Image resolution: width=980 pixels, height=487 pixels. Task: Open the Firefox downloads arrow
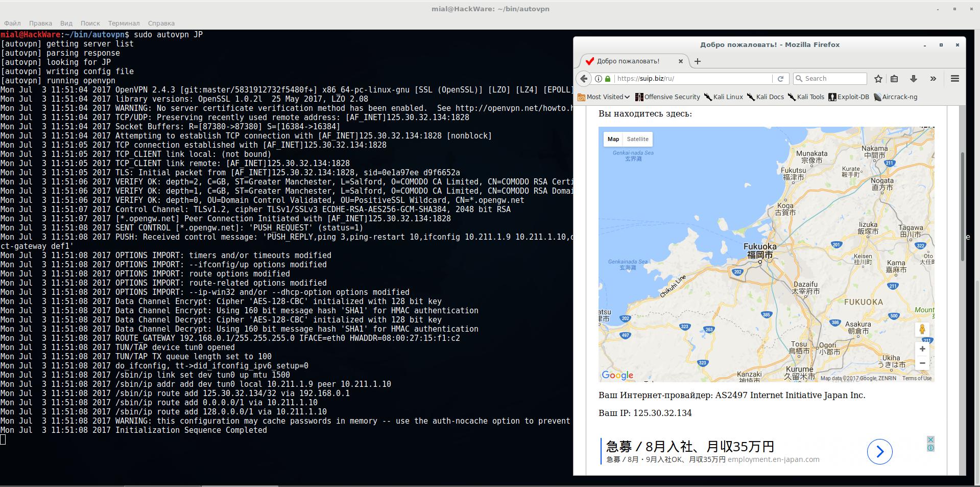(913, 79)
